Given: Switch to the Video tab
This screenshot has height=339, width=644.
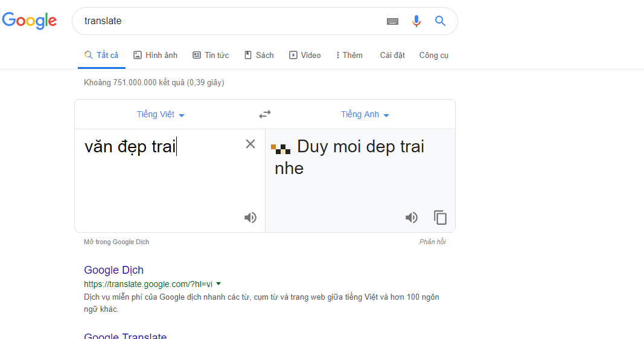Looking at the screenshot, I should point(305,55).
